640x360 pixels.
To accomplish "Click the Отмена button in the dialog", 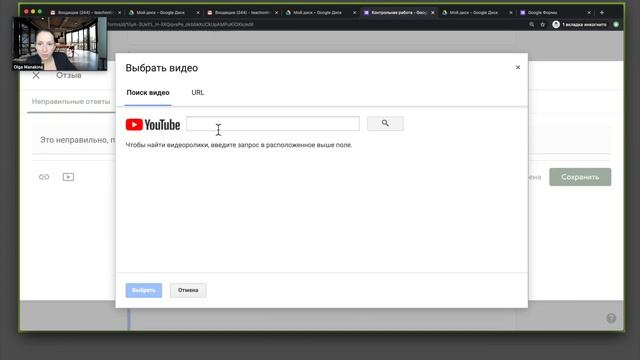I will point(188,290).
